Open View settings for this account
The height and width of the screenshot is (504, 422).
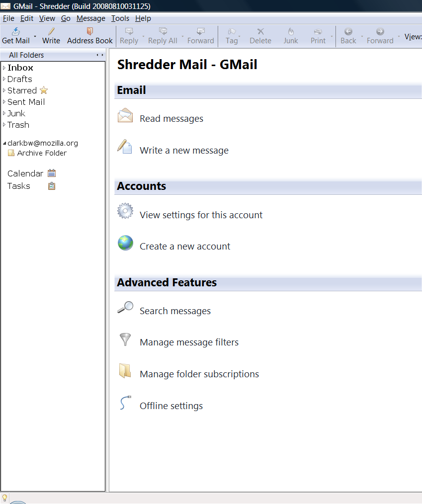pyautogui.click(x=201, y=215)
